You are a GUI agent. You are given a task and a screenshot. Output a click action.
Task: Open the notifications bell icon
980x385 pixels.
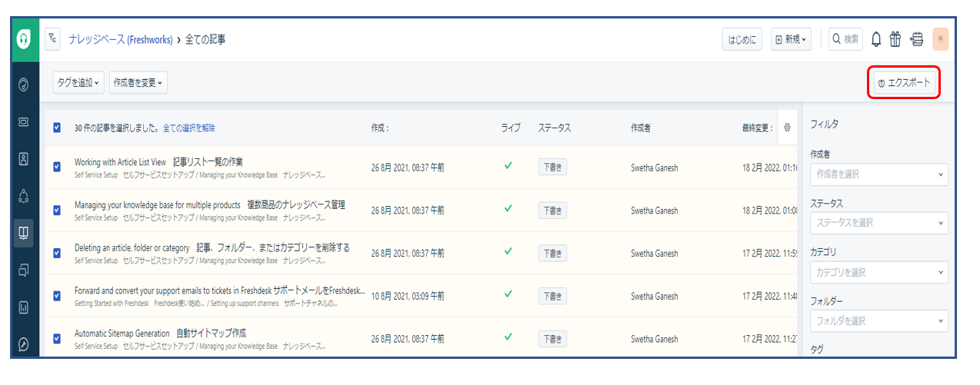click(876, 39)
